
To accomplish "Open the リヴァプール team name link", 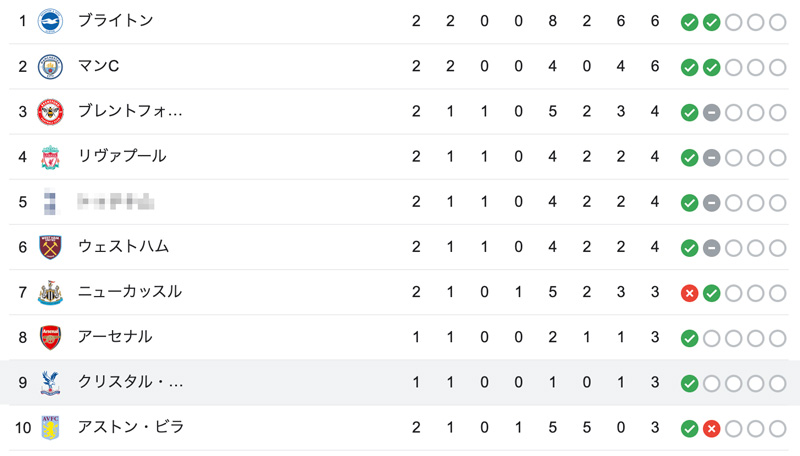I will [x=122, y=156].
